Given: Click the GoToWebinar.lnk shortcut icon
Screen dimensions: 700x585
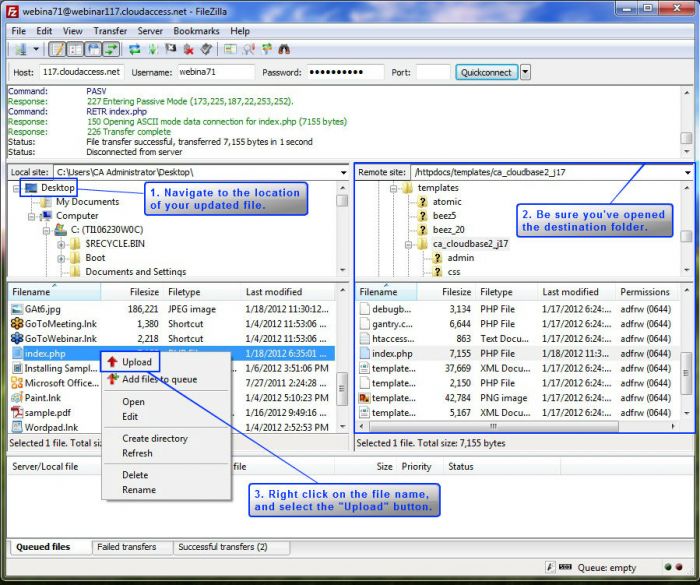Looking at the screenshot, I should 17,338.
